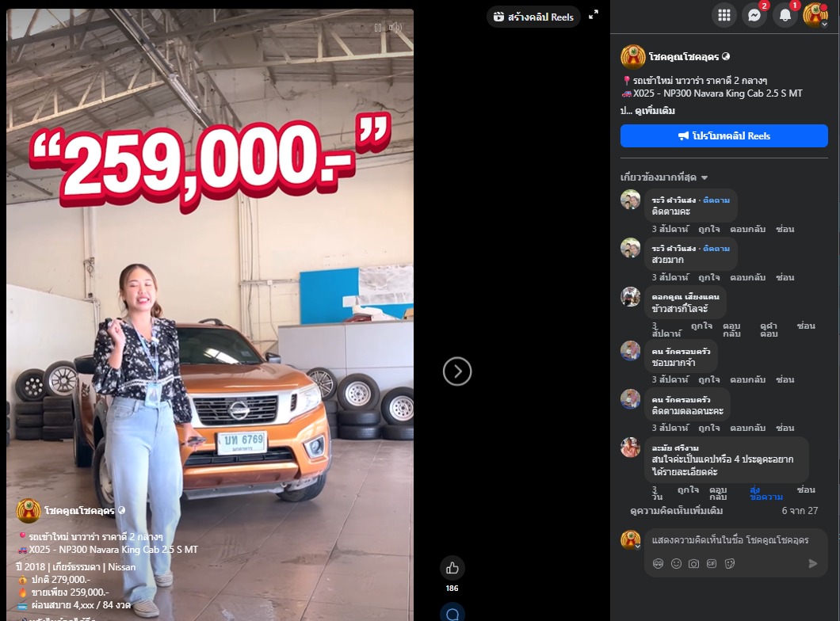Open the 186 likes count
Viewport: 840px width, 621px height.
452,588
